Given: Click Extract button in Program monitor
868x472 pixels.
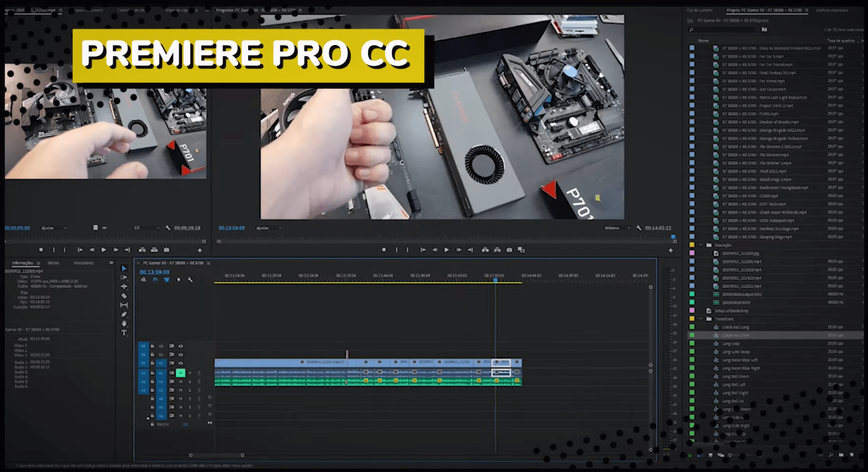Looking at the screenshot, I should pos(497,250).
